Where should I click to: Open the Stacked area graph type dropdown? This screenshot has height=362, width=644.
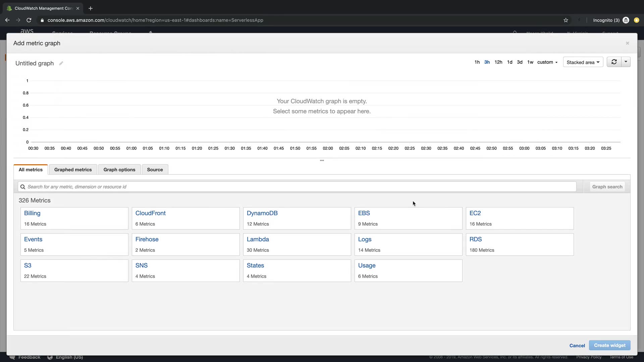pos(583,62)
